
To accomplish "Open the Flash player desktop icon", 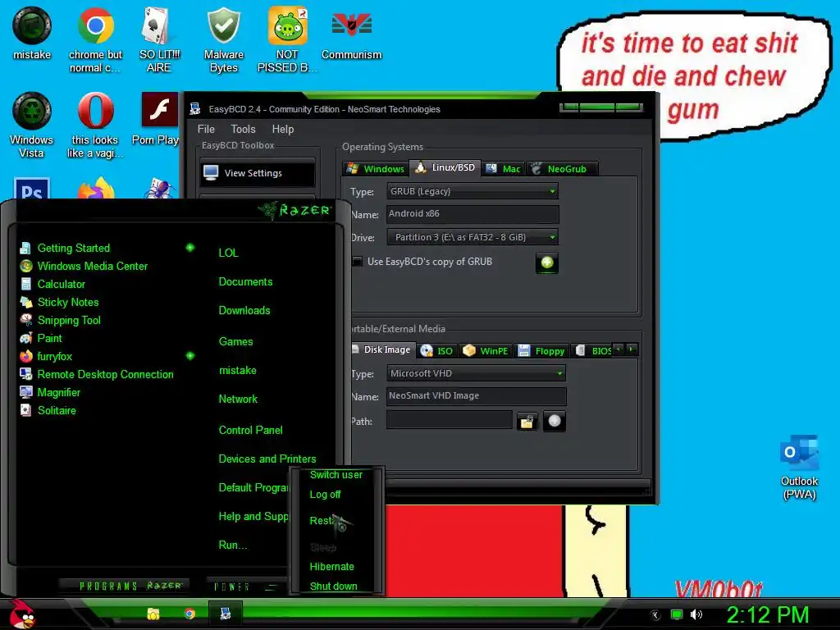I will click(x=159, y=118).
